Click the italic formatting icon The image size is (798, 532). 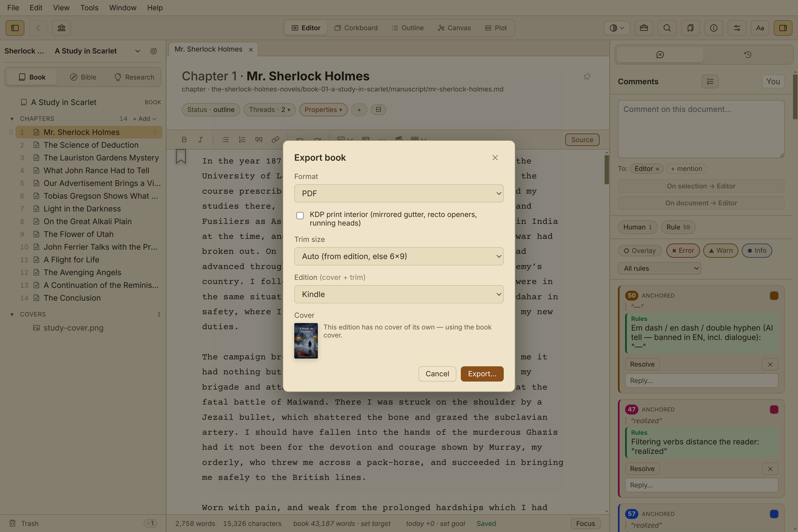[x=201, y=139]
